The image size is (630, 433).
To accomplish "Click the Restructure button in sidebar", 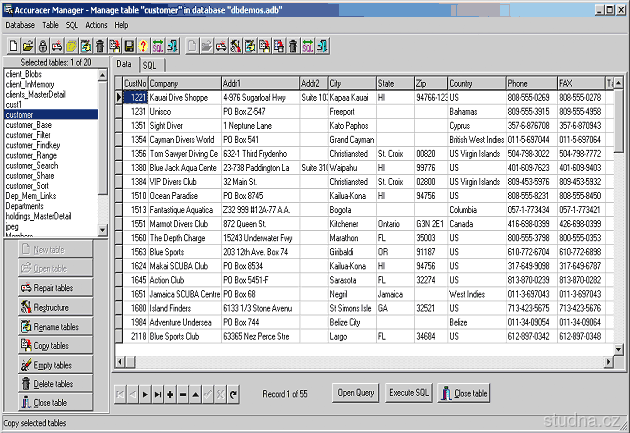I will tap(56, 307).
